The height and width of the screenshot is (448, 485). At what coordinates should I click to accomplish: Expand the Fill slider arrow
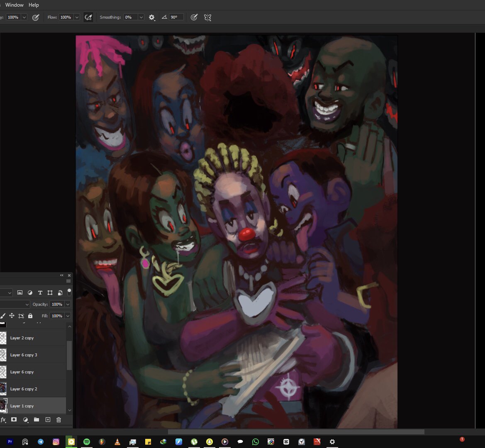click(68, 316)
